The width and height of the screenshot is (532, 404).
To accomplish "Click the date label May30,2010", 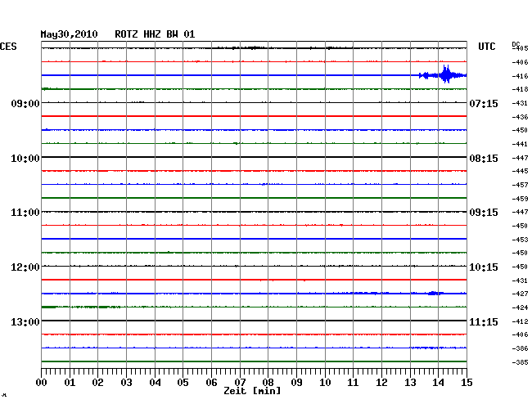I will [x=69, y=34].
